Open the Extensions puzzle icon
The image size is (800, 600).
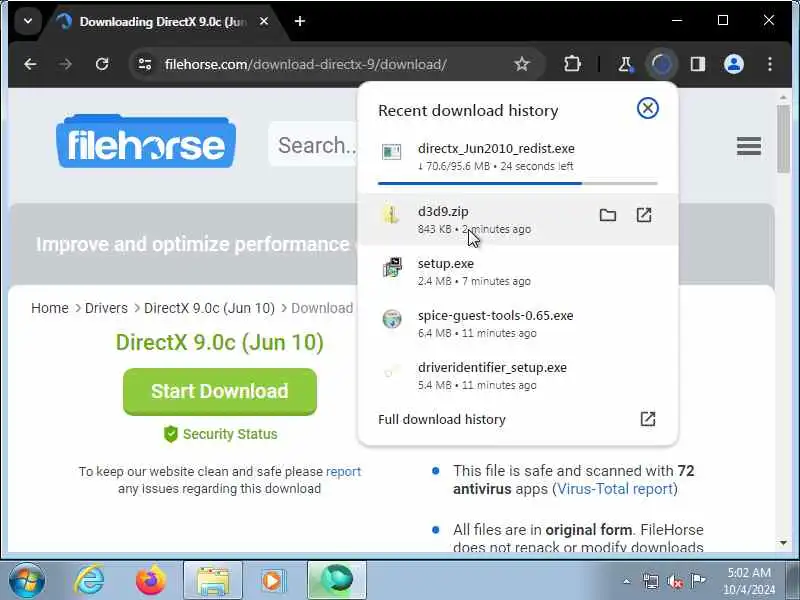click(x=572, y=64)
